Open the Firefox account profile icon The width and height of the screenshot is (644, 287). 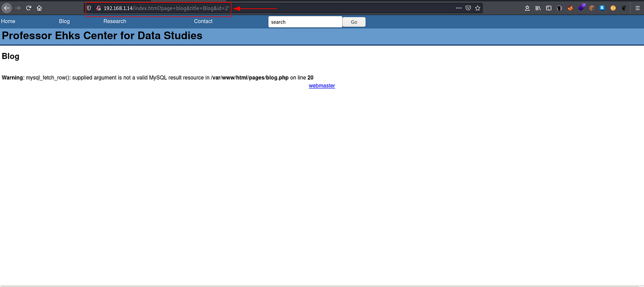(x=559, y=8)
